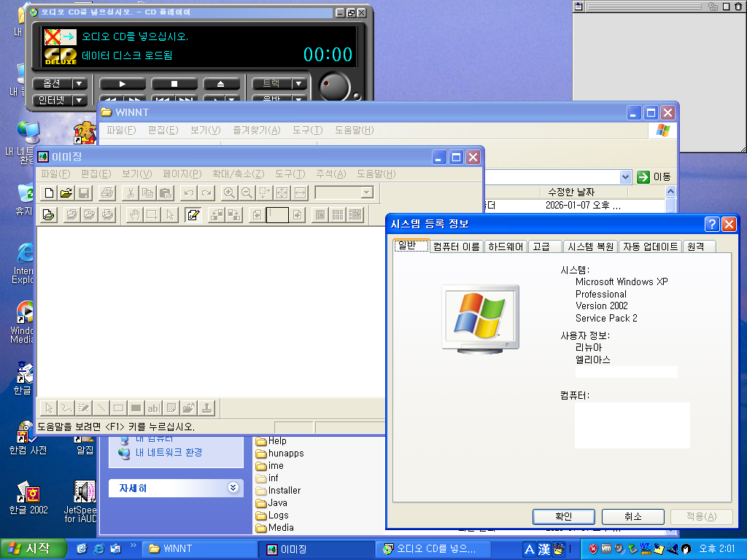
Task: Switch to the 시스템 복원 tab
Action: click(x=591, y=246)
